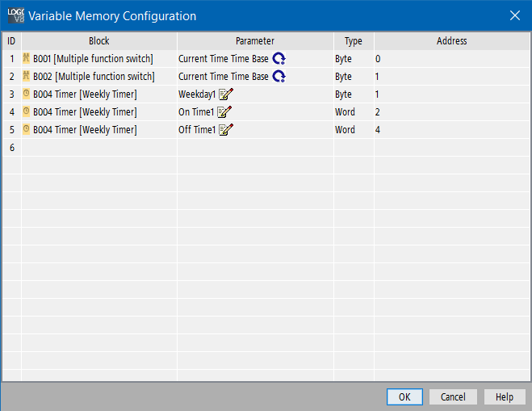Confirm the configuration with OK
Screen dimensions: 532x411
click(404, 396)
